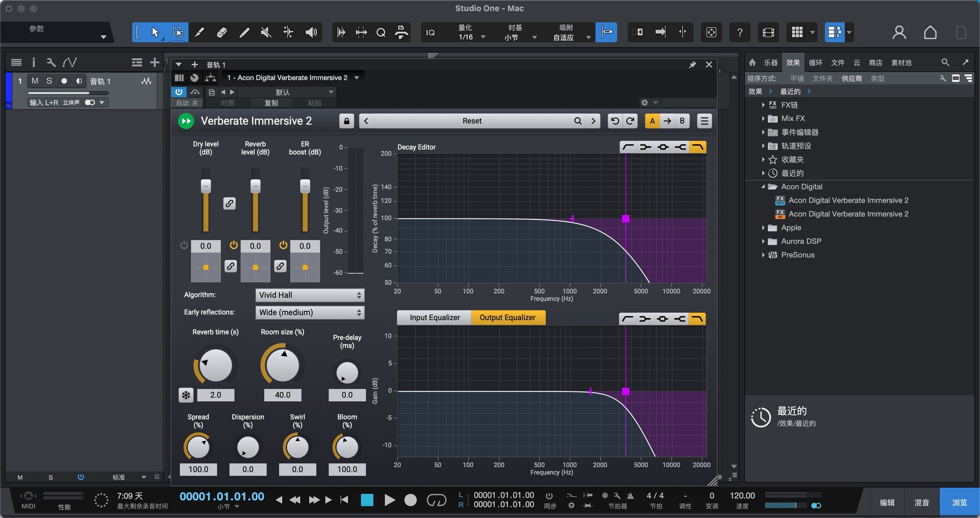The height and width of the screenshot is (518, 980).
Task: Open the help question mark button
Action: (x=740, y=33)
